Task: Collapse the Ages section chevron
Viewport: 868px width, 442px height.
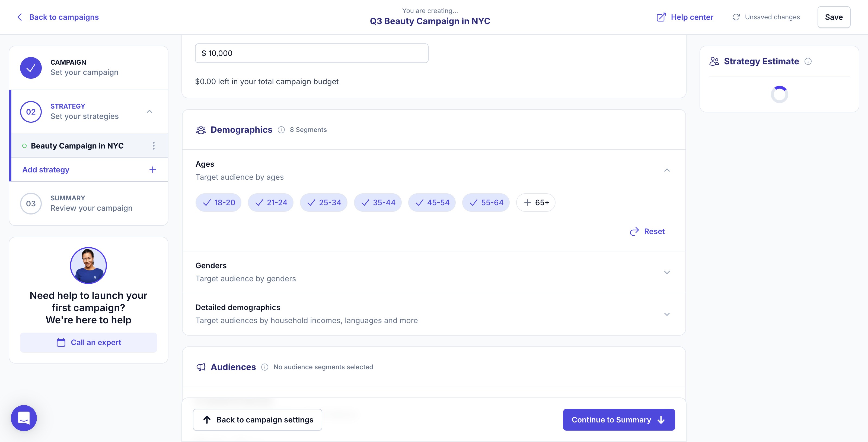Action: 667,170
